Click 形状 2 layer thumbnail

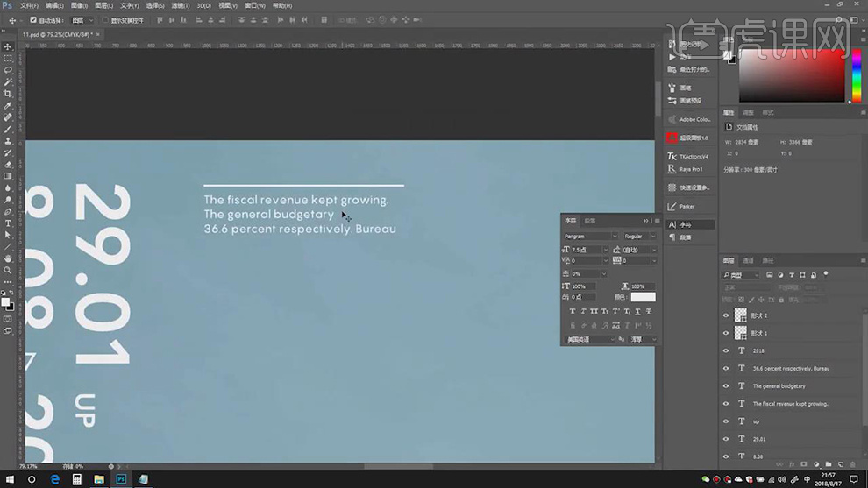tap(740, 315)
